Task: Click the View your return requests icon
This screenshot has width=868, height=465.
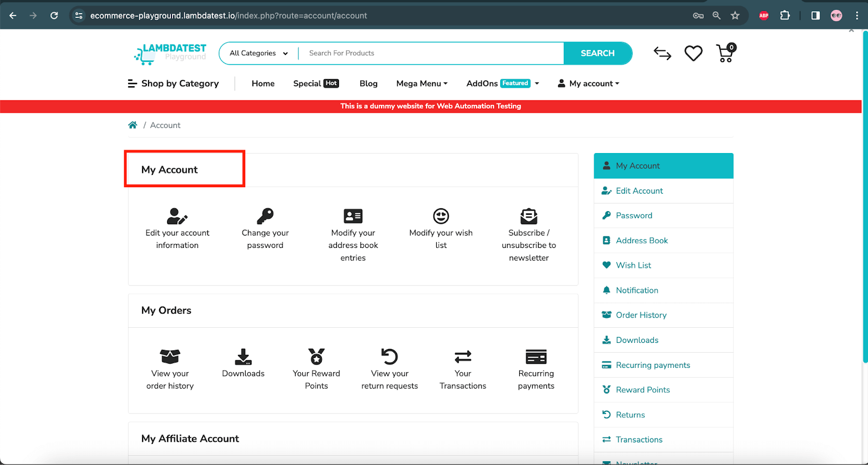Action: pos(390,356)
